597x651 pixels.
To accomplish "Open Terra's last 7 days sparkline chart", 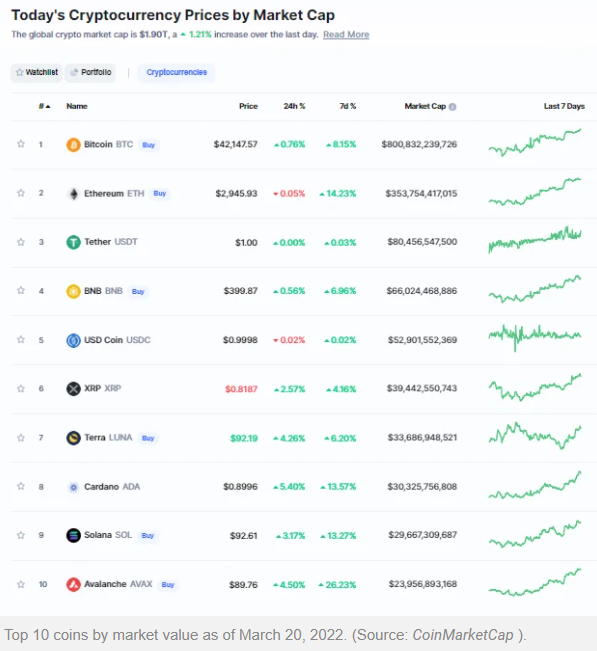I will pos(535,436).
